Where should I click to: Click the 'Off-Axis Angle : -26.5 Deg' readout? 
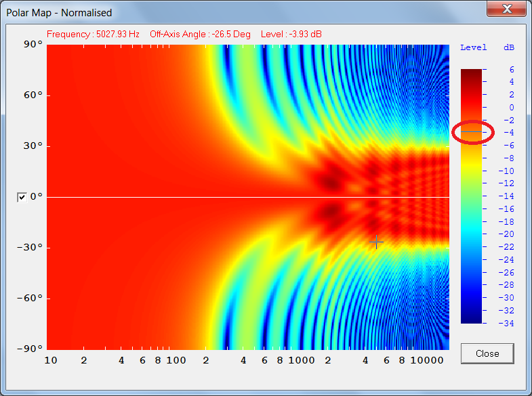click(200, 35)
